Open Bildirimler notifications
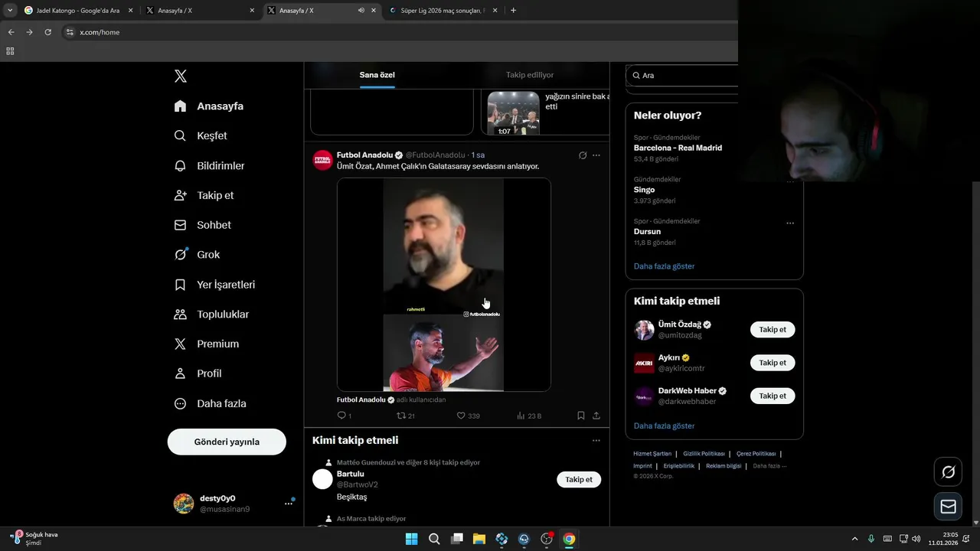 pos(210,165)
